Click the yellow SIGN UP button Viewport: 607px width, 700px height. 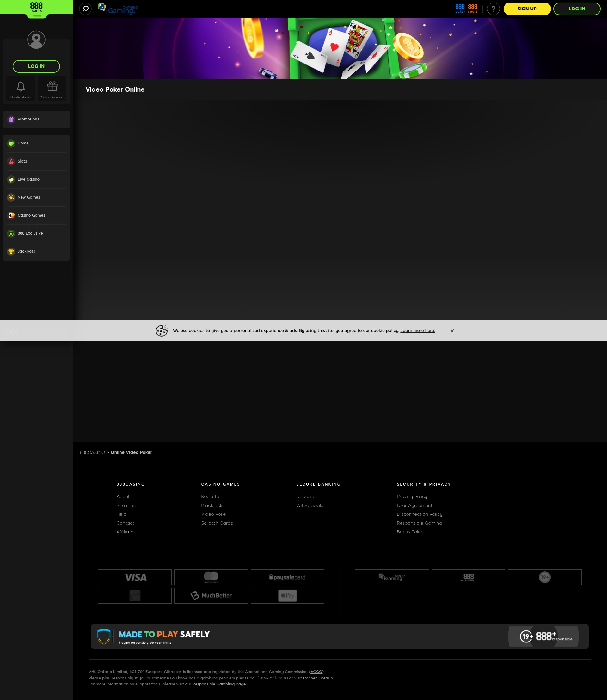(x=527, y=9)
